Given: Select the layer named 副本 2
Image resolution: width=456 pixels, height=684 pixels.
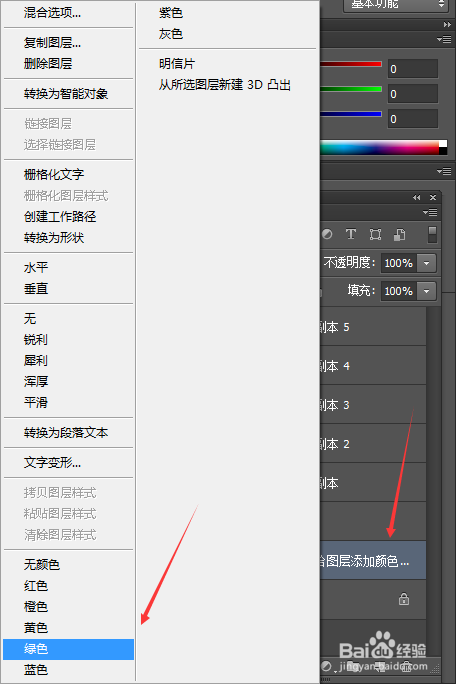Looking at the screenshot, I should [x=373, y=444].
